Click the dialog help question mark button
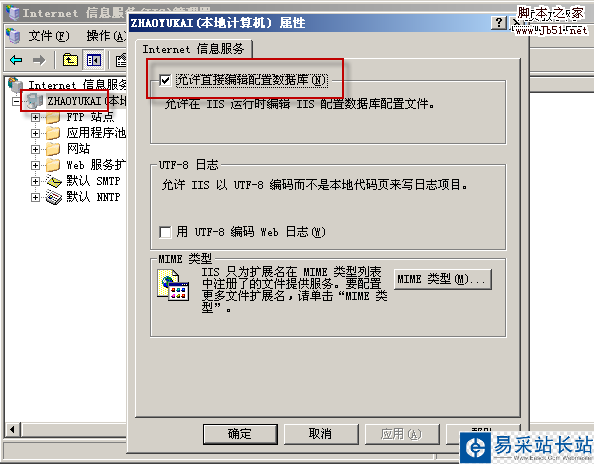 point(499,23)
